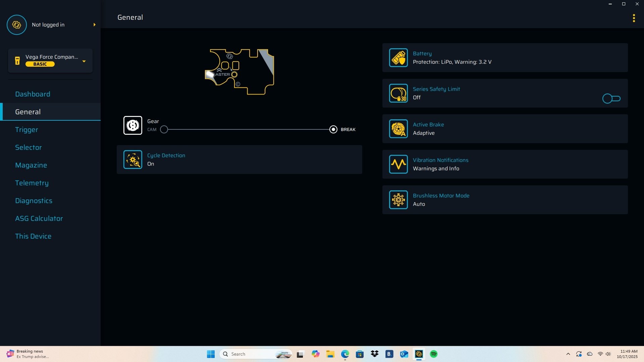644x362 pixels.
Task: Click the Active Brake icon
Action: 398,129
